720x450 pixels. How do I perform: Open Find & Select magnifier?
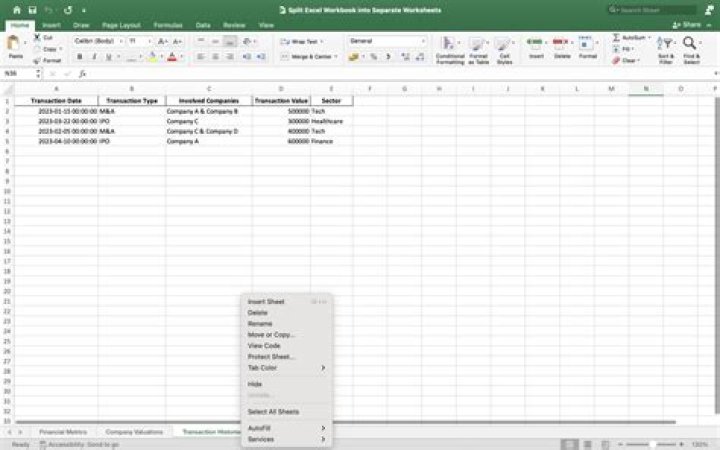click(x=691, y=49)
